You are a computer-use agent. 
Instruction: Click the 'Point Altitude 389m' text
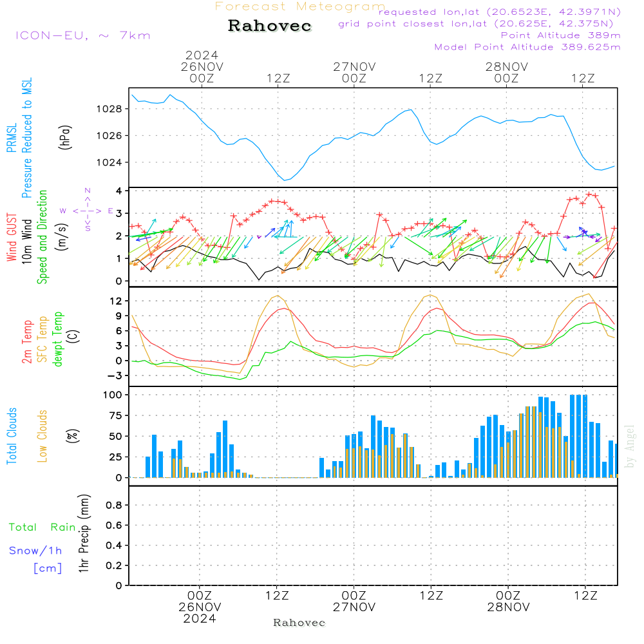point(561,35)
